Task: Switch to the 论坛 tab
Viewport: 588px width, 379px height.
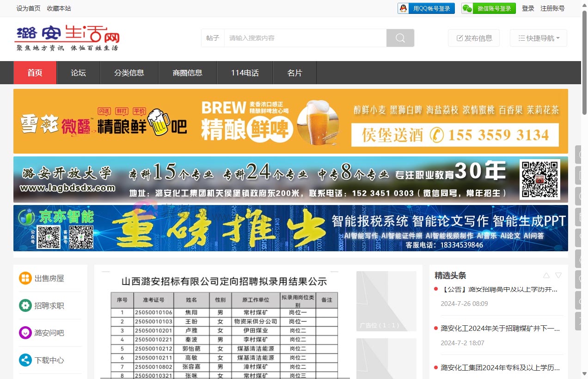Action: [x=78, y=73]
